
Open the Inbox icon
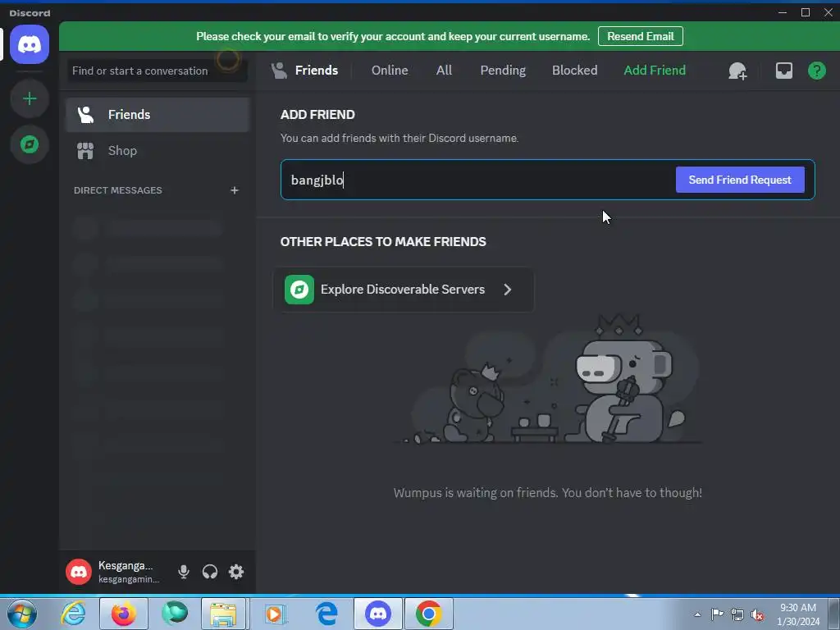pyautogui.click(x=783, y=71)
